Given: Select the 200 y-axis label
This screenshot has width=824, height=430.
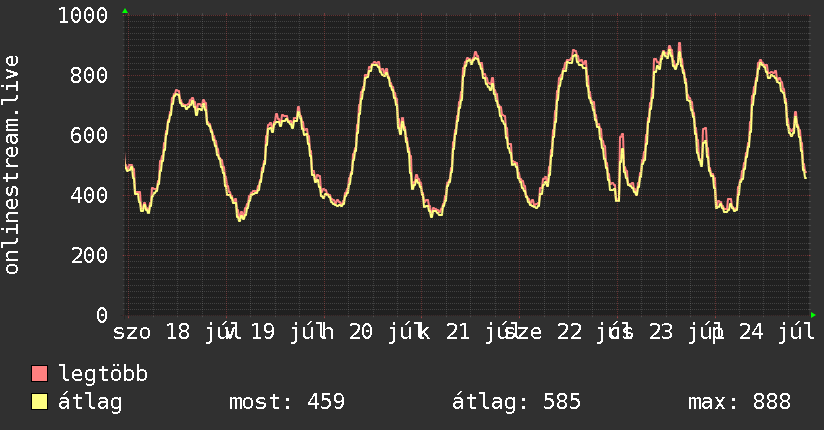Looking at the screenshot, I should 89,255.
